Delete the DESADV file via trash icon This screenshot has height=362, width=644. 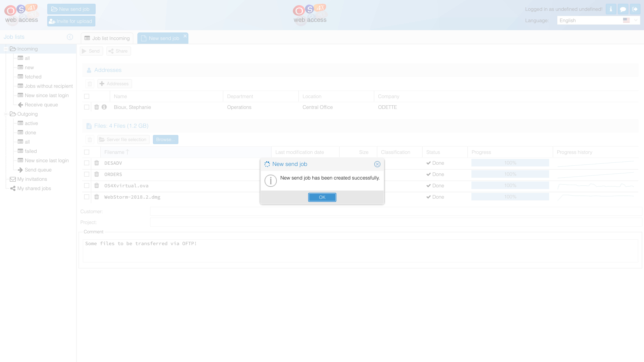pos(96,163)
